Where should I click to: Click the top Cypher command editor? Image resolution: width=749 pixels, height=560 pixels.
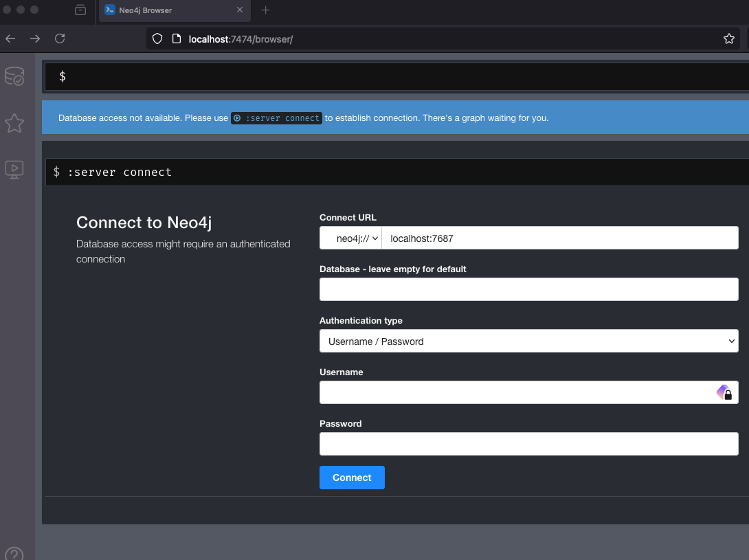pos(405,76)
